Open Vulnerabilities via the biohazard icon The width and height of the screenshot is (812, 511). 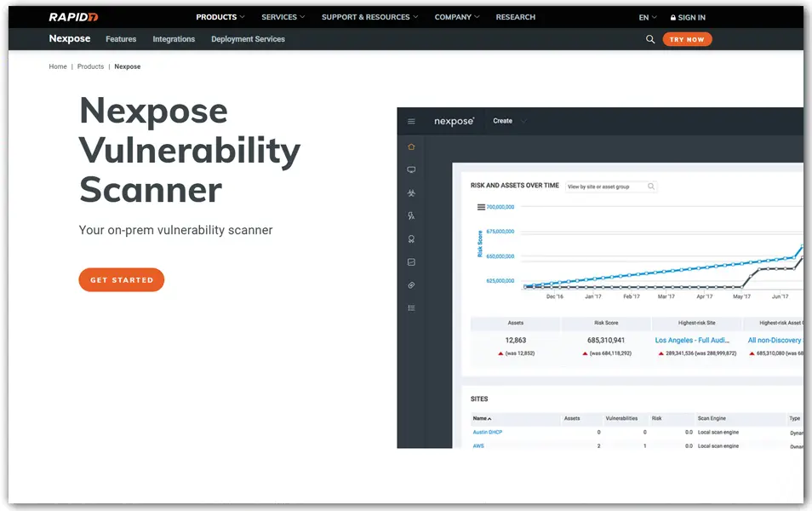411,193
